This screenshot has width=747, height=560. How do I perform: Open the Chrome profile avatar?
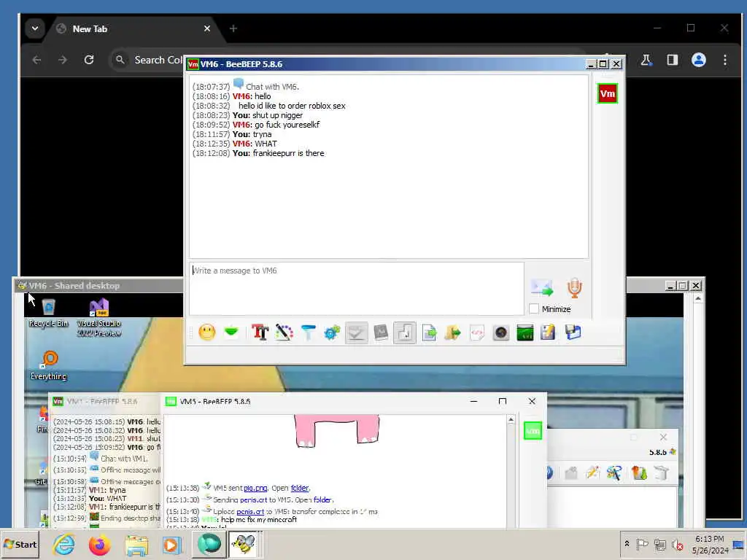(698, 60)
